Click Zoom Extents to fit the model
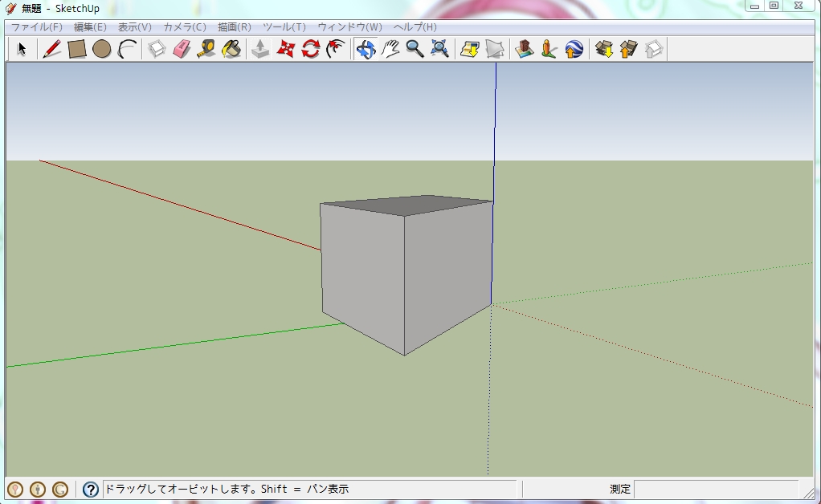The width and height of the screenshot is (821, 504). (x=440, y=49)
